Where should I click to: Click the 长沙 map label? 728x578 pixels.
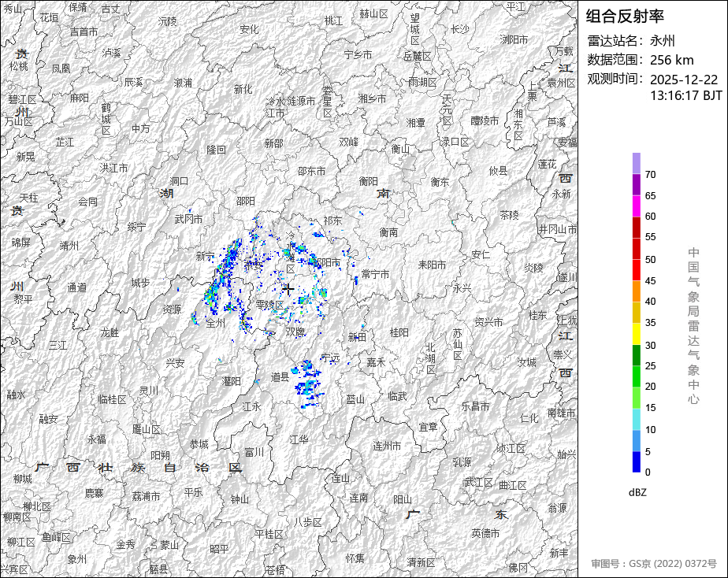coord(459,30)
